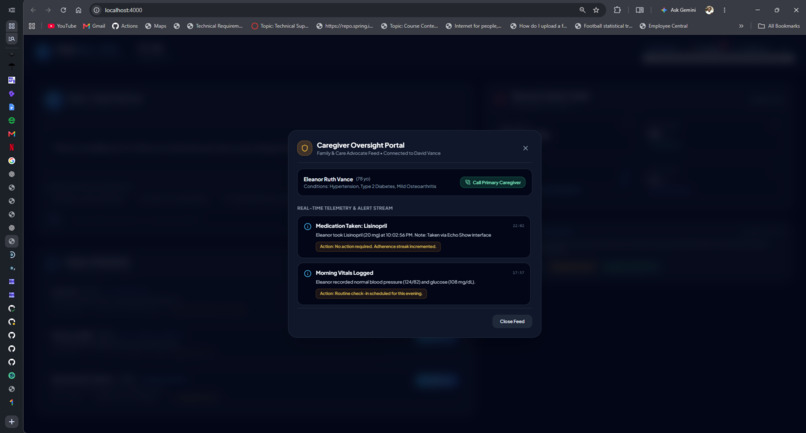
Task: View site information icon in address bar
Action: pyautogui.click(x=97, y=10)
